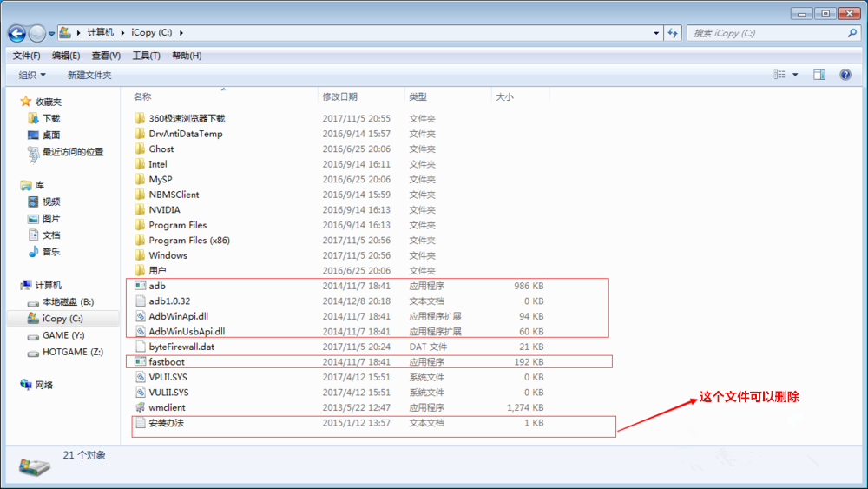
Task: Select the adb1.0.32 text document
Action: coord(169,301)
